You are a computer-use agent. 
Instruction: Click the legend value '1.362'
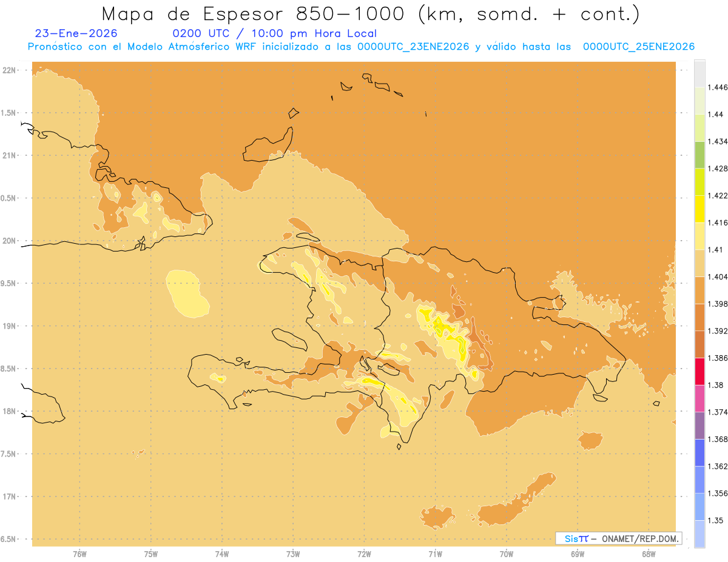(719, 466)
